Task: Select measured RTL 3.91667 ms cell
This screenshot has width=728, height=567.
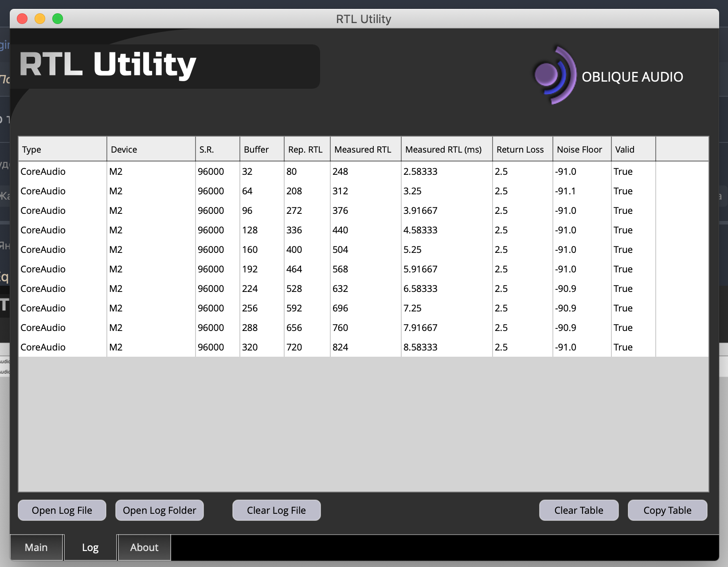Action: click(447, 210)
